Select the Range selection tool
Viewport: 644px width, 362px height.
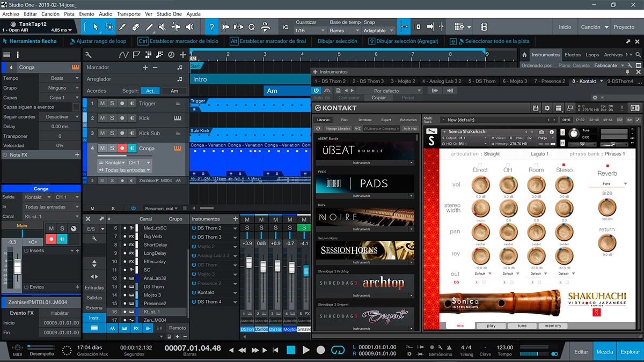pyautogui.click(x=109, y=27)
